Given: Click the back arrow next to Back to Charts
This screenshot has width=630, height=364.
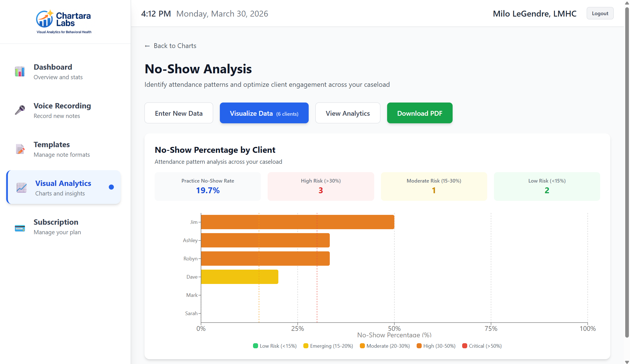Looking at the screenshot, I should pos(147,46).
